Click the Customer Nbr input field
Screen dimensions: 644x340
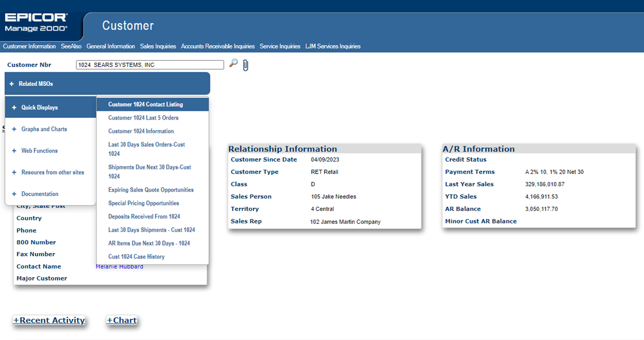tap(150, 65)
